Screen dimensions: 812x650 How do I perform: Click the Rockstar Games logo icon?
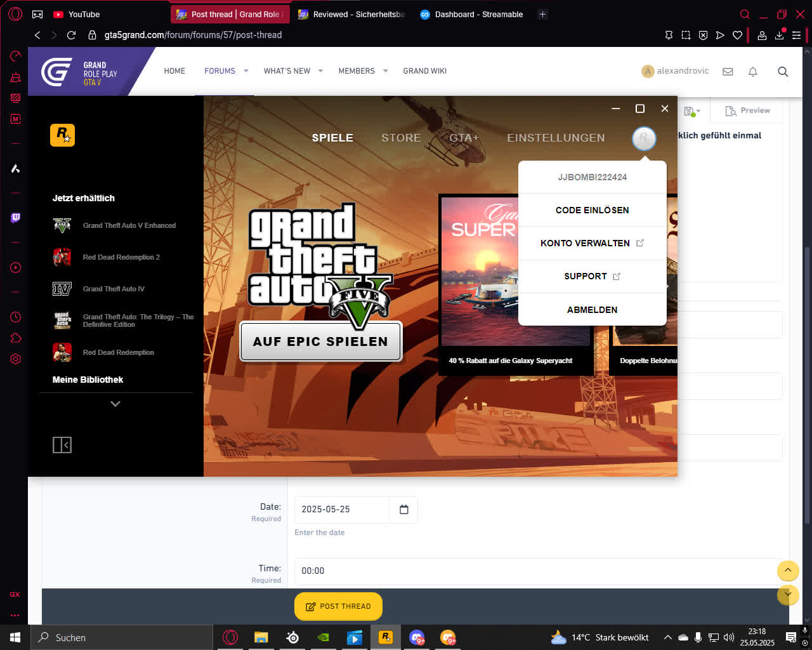(62, 135)
